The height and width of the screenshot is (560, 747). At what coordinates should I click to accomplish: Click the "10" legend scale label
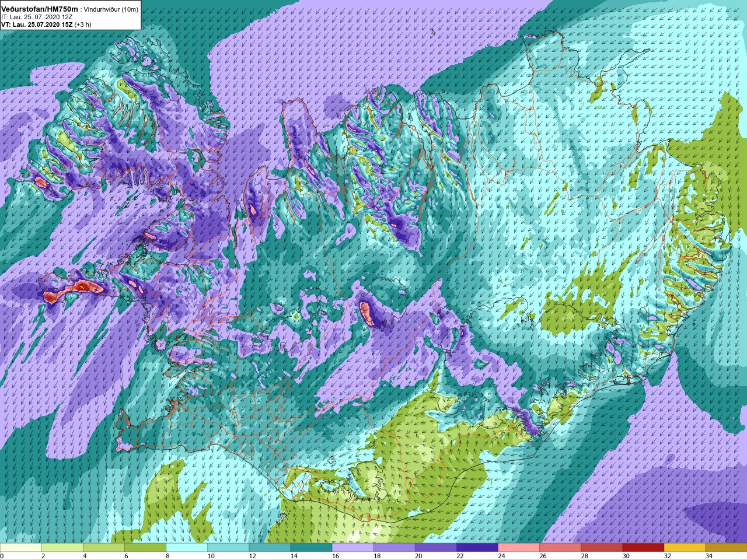coord(211,556)
